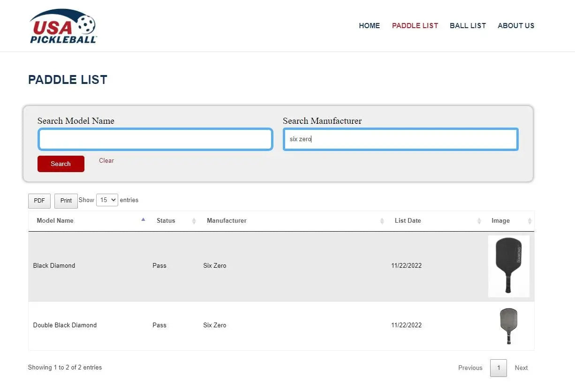Open the Double Black Diamond paddle image
The image size is (575, 392).
pos(508,326)
